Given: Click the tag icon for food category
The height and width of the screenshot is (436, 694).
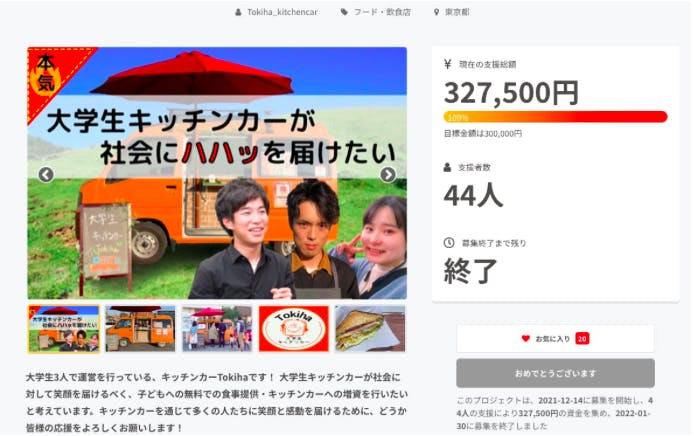Looking at the screenshot, I should pyautogui.click(x=344, y=12).
